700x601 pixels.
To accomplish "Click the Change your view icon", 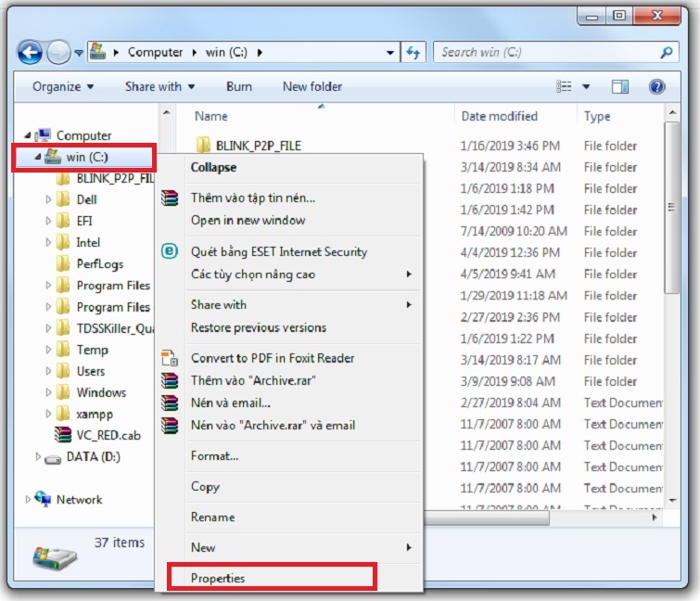I will 564,86.
